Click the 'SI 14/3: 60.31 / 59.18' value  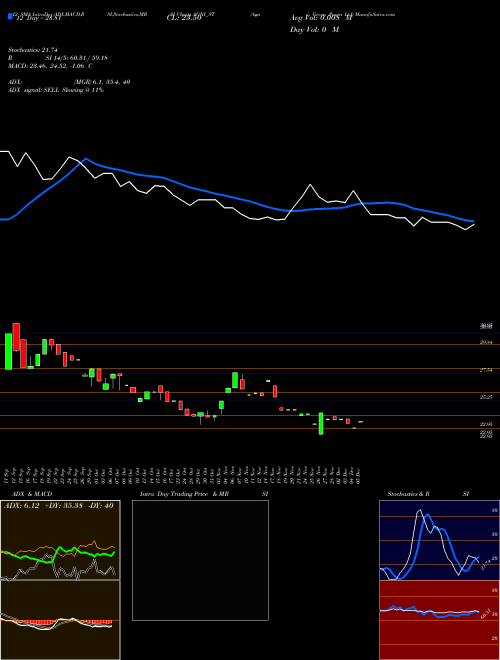point(77,58)
